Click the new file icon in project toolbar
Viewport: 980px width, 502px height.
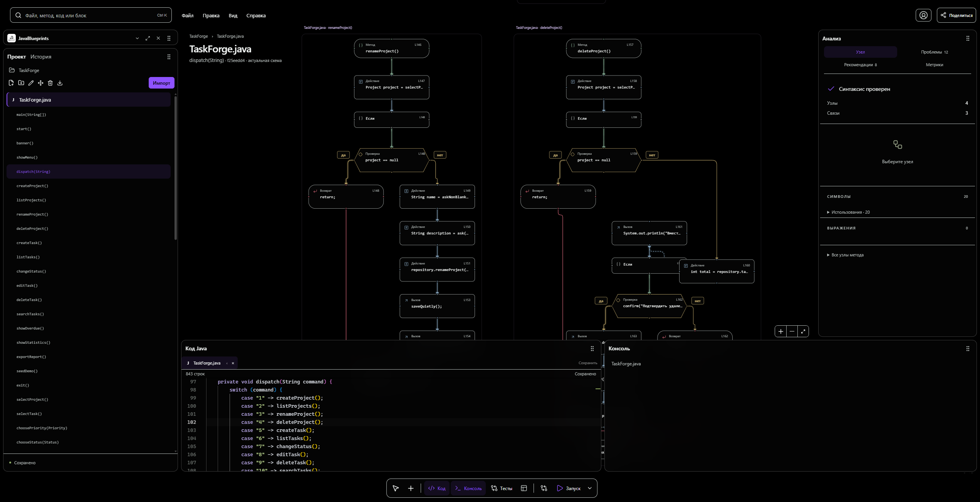(11, 83)
